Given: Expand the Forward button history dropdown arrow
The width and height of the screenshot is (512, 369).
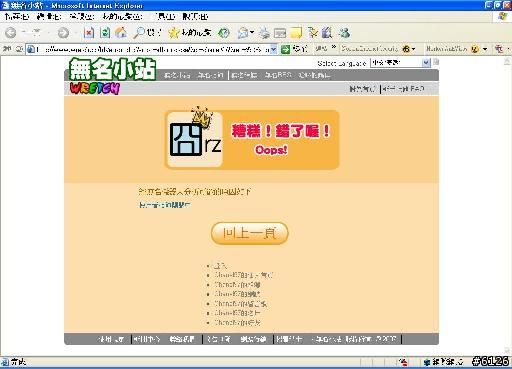Looking at the screenshot, I should click(x=76, y=33).
